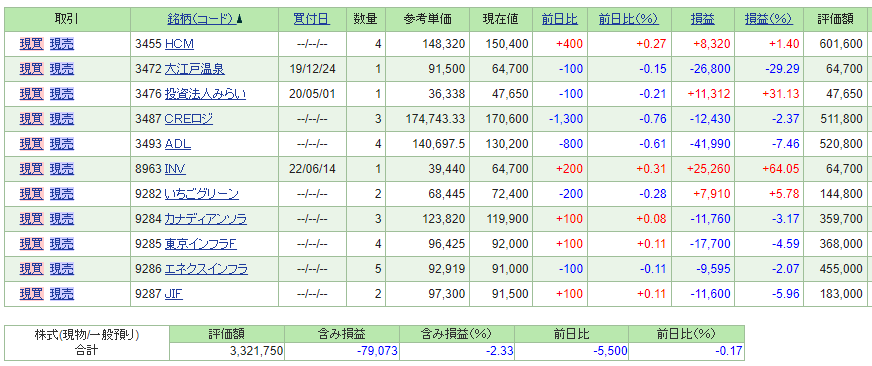Select profit percent +31.13
The height and width of the screenshot is (366, 872).
(x=781, y=93)
